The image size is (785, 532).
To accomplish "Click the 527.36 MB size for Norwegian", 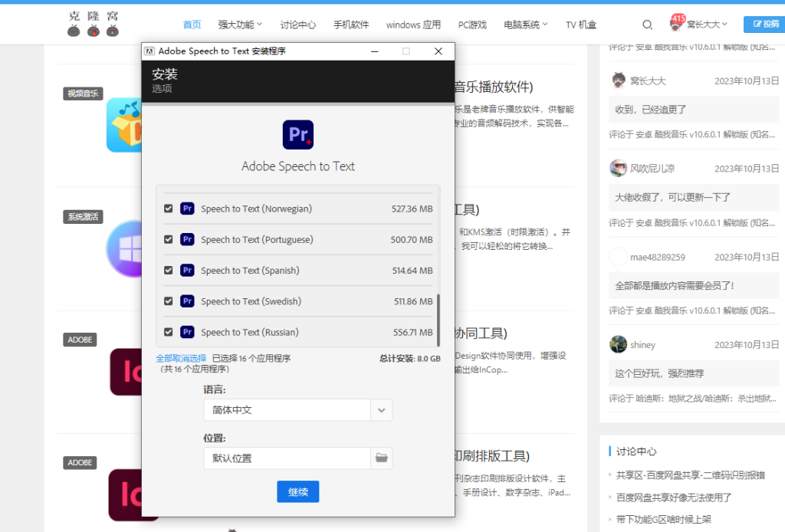I will (x=412, y=209).
